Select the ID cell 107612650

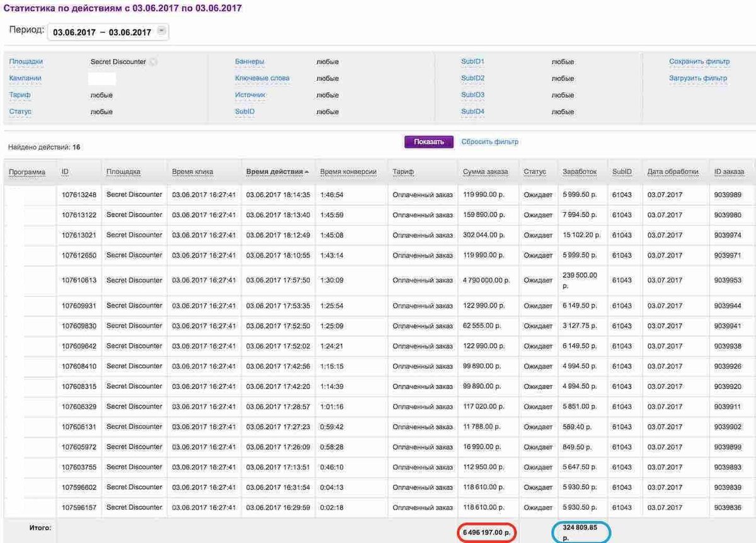pyautogui.click(x=79, y=255)
